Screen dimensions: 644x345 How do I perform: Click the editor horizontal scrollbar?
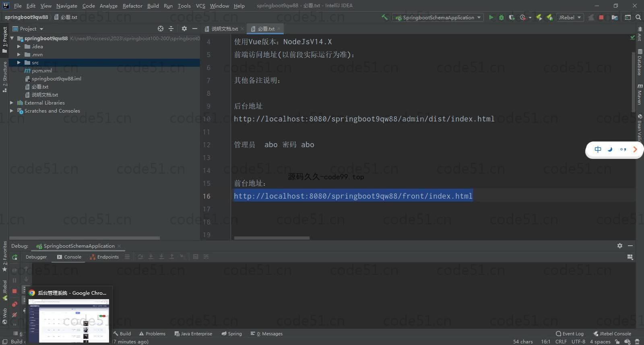272,238
